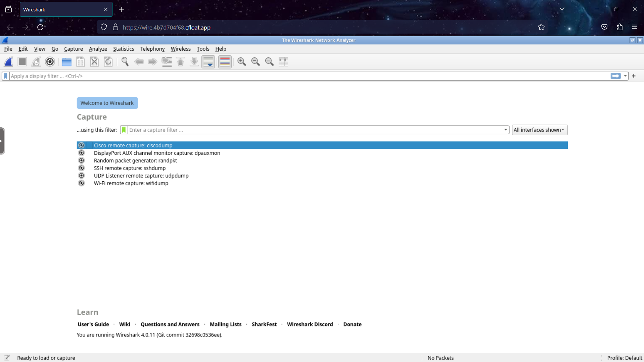Open SharkFest link

pyautogui.click(x=264, y=324)
